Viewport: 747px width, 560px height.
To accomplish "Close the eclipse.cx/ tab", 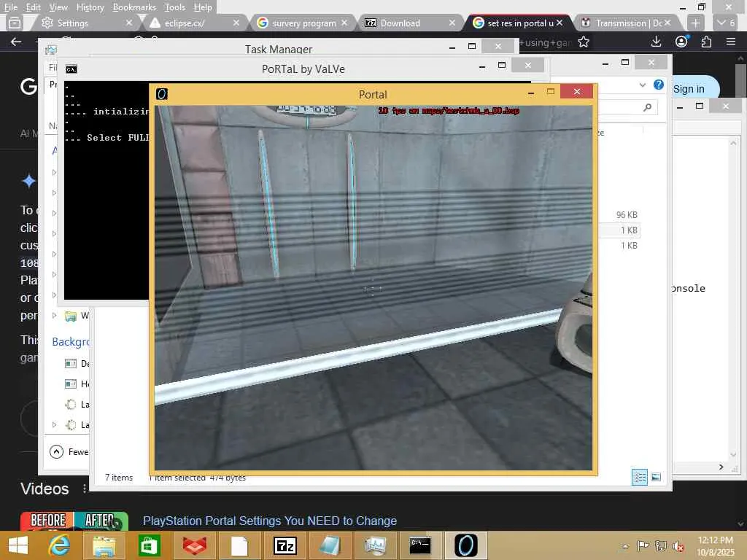I will (236, 23).
